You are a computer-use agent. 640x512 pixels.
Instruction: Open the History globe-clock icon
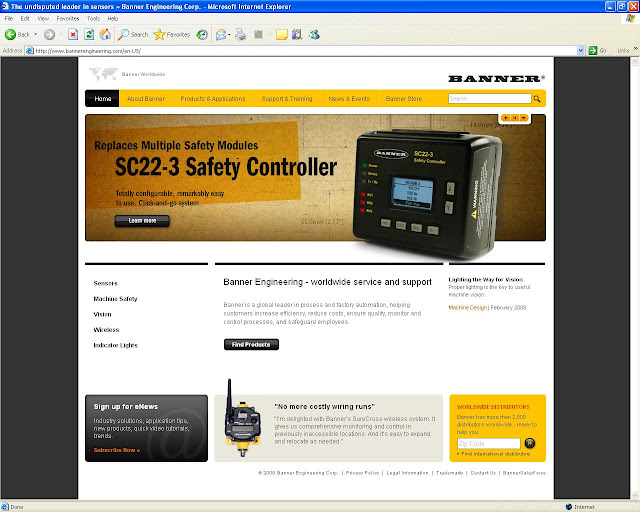coord(202,35)
